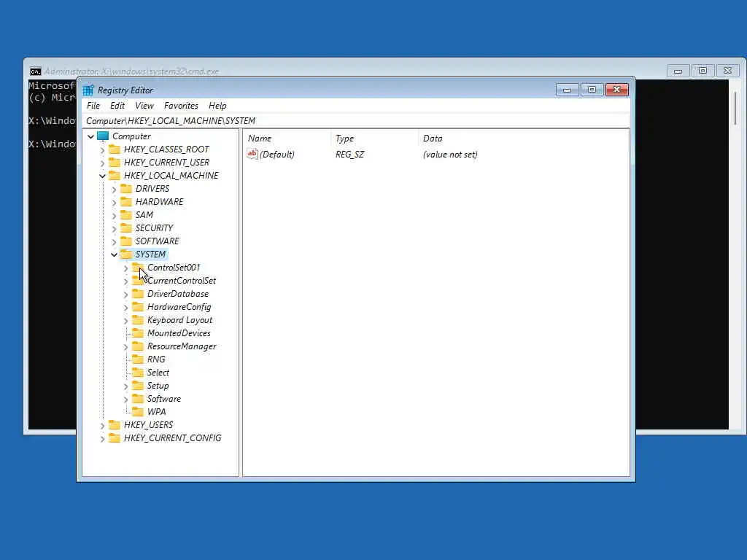Select the Software subkey under SYSTEM
This screenshot has width=747, height=560.
point(164,399)
